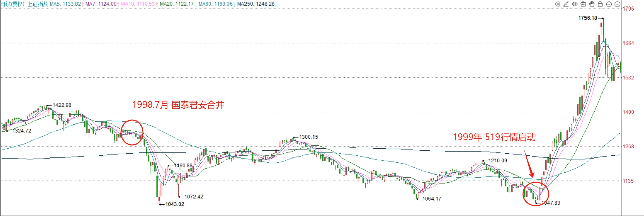
Task: Click the 1064.17 low price label
Action: point(432,199)
